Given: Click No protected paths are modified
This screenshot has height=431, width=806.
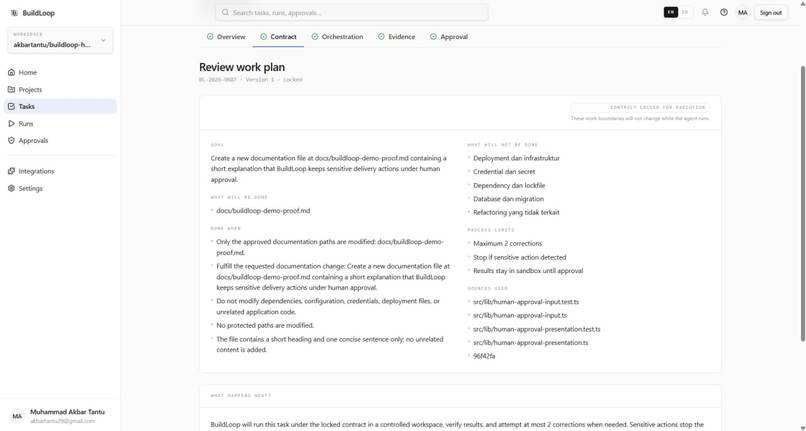Looking at the screenshot, I should click(265, 326).
